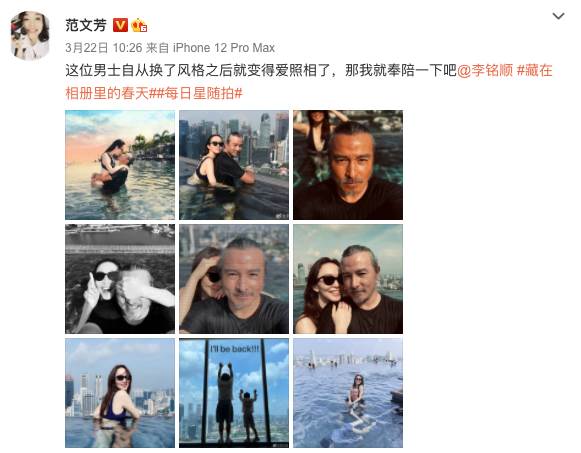
Task: Click the crown membership level icon
Action: click(139, 25)
